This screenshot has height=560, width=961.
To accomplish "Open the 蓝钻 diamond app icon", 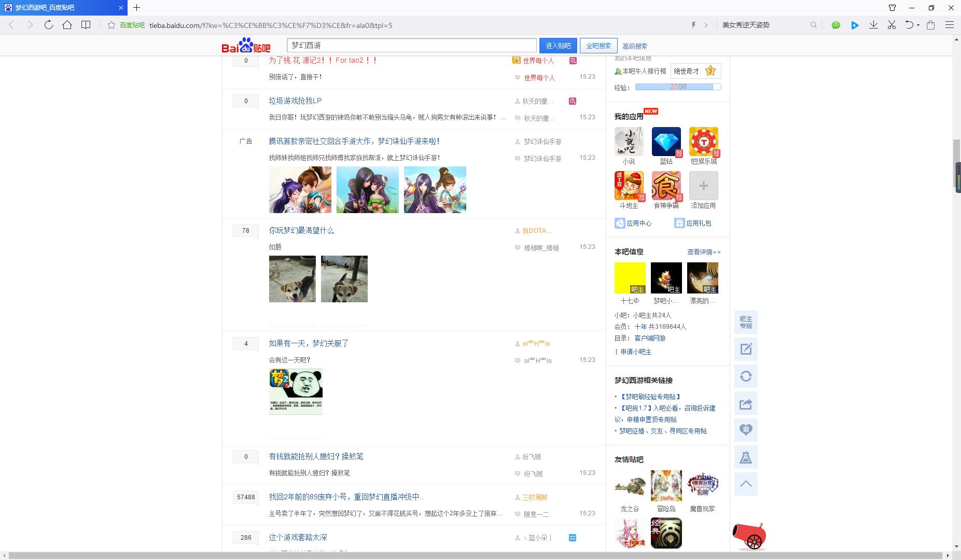I will point(666,142).
